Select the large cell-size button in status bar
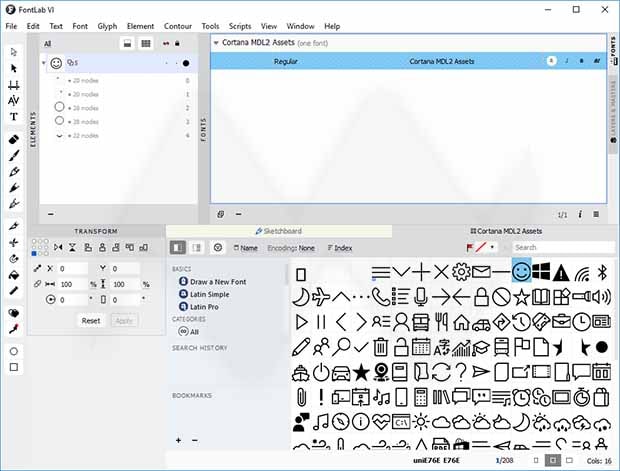Image resolution: width=620 pixels, height=471 pixels. coord(569,460)
